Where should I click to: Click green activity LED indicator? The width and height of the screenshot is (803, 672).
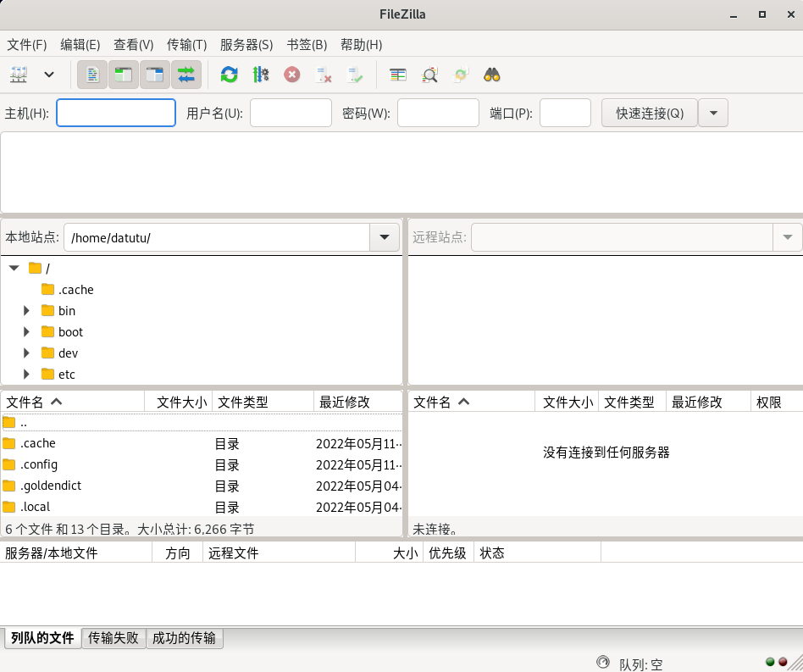770,662
